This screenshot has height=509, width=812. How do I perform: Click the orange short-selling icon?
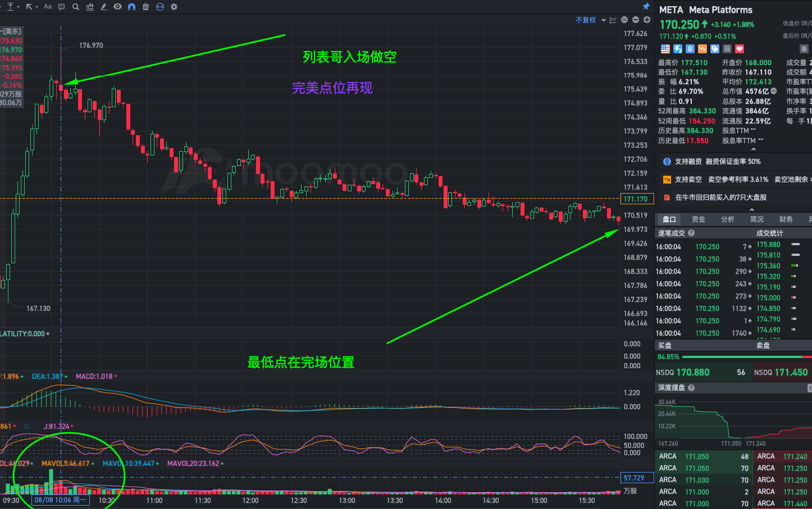tap(702, 49)
